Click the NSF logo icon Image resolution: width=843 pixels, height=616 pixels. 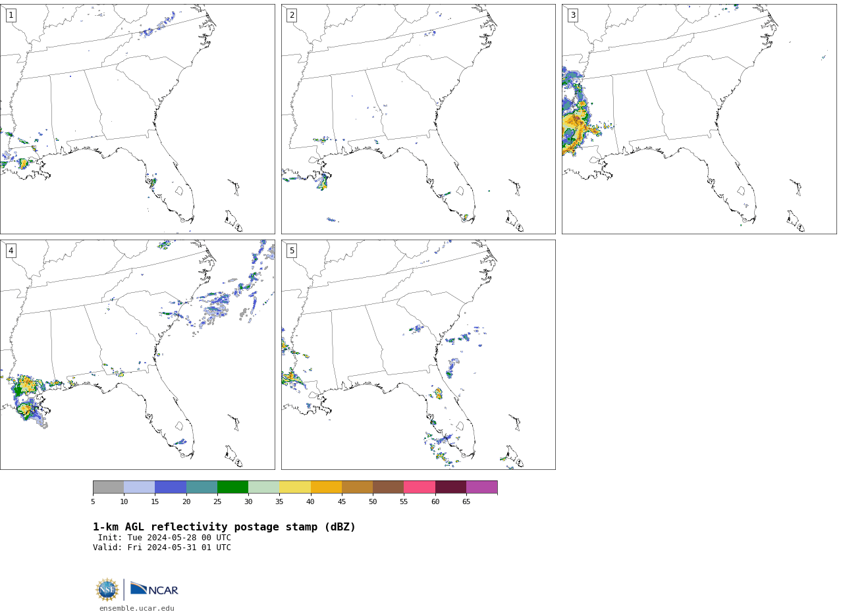click(107, 590)
